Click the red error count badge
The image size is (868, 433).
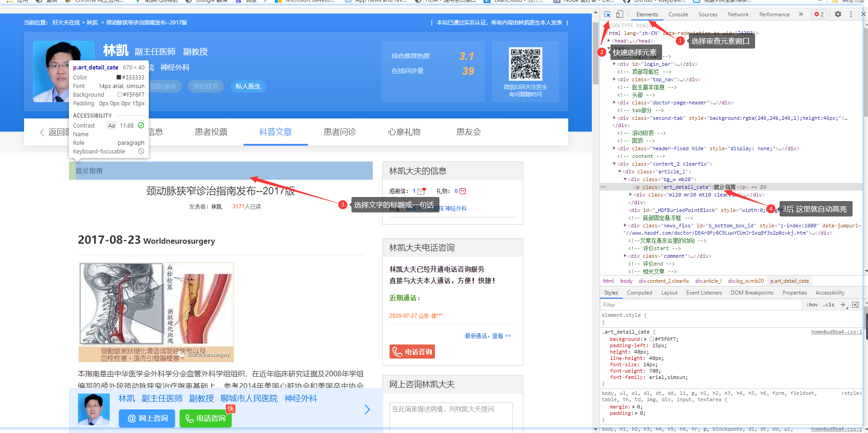point(819,15)
